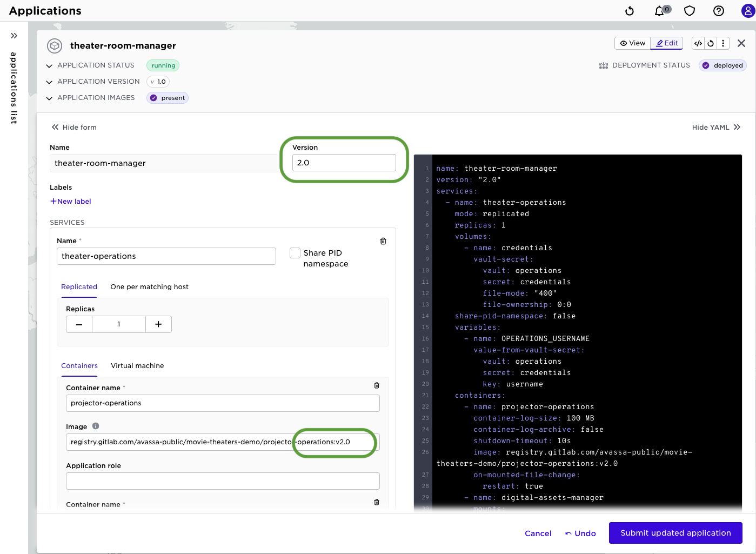
Task: Switch to the Virtual machine tab
Action: (x=137, y=366)
